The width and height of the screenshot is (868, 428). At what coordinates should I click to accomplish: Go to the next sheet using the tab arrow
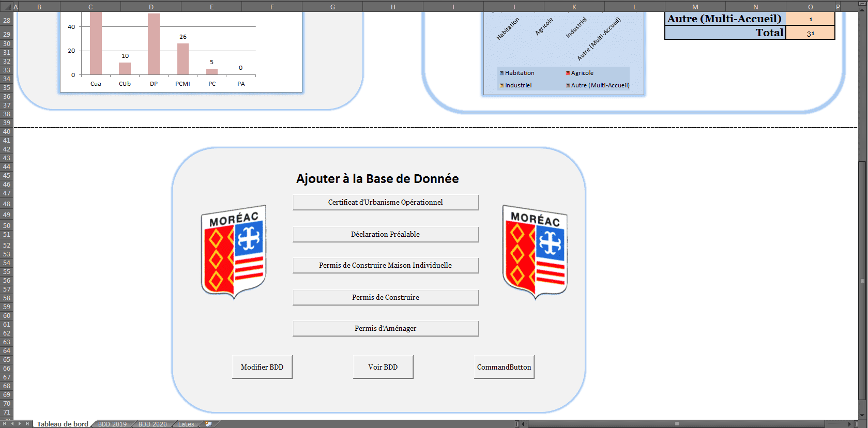click(20, 424)
